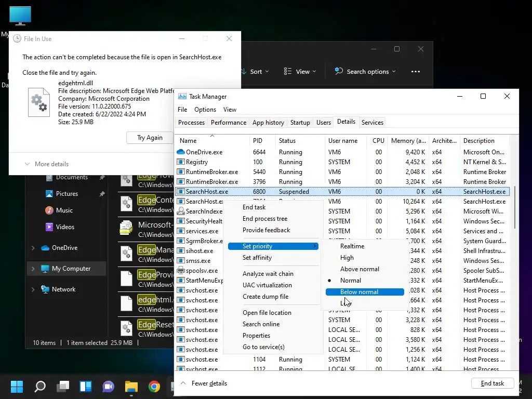Choose Below normal priority
The width and height of the screenshot is (532, 399).
(365, 292)
